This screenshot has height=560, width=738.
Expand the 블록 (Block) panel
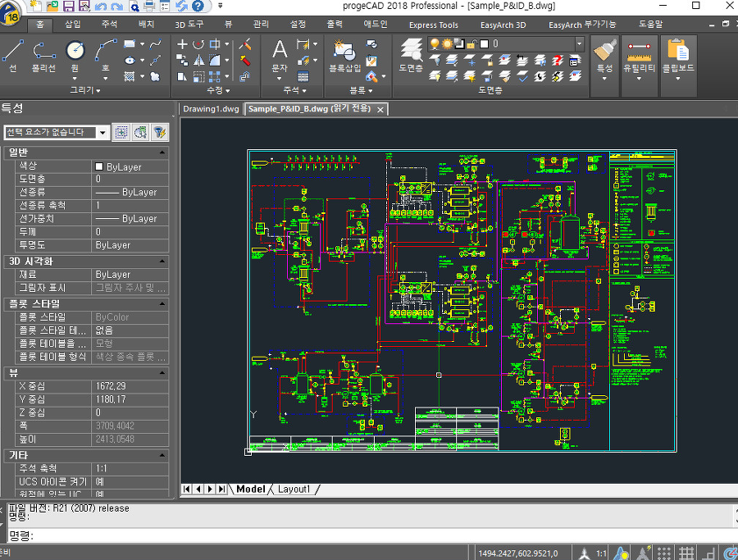click(361, 90)
